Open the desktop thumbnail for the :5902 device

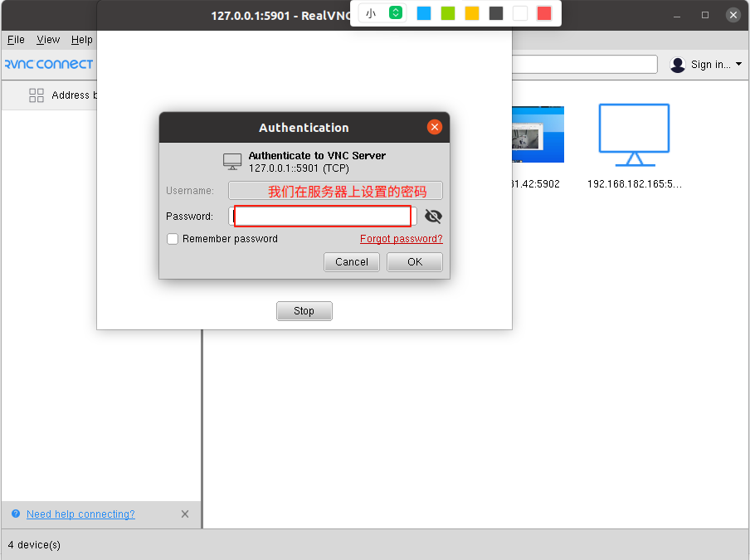pos(538,134)
